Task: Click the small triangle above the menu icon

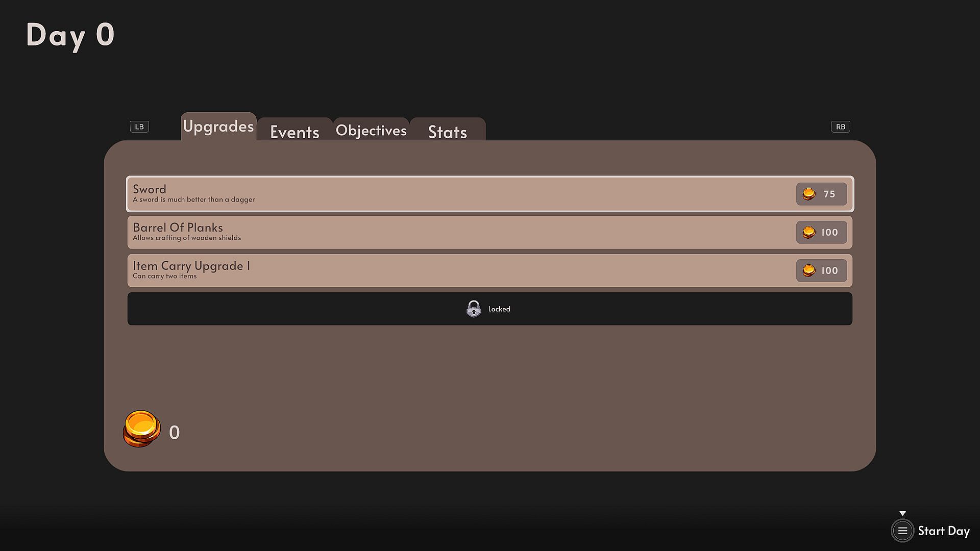Action: 902,514
